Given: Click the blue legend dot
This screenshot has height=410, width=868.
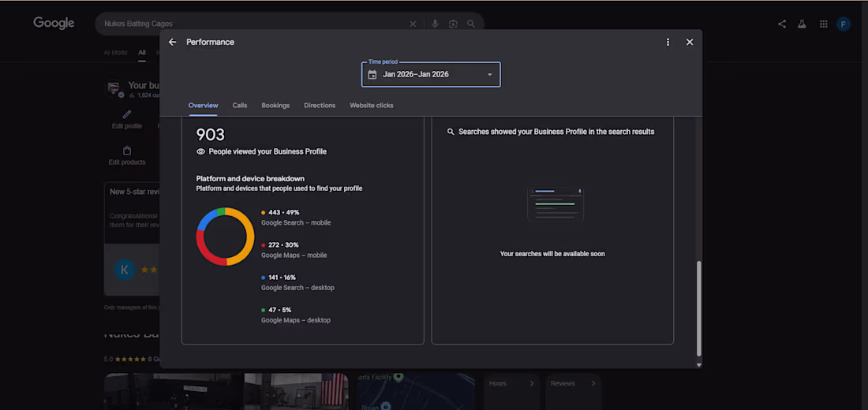Looking at the screenshot, I should (263, 278).
